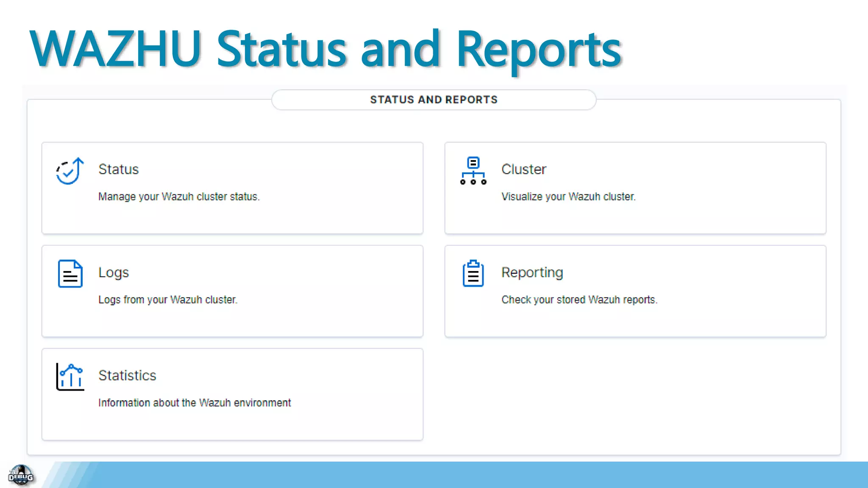Screen dimensions: 868x488
Task: Select the STATUS AND REPORTS section header
Action: (x=434, y=100)
